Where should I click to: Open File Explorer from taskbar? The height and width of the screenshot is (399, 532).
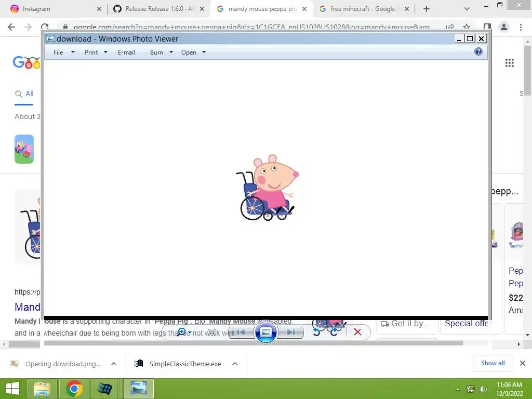click(x=42, y=389)
